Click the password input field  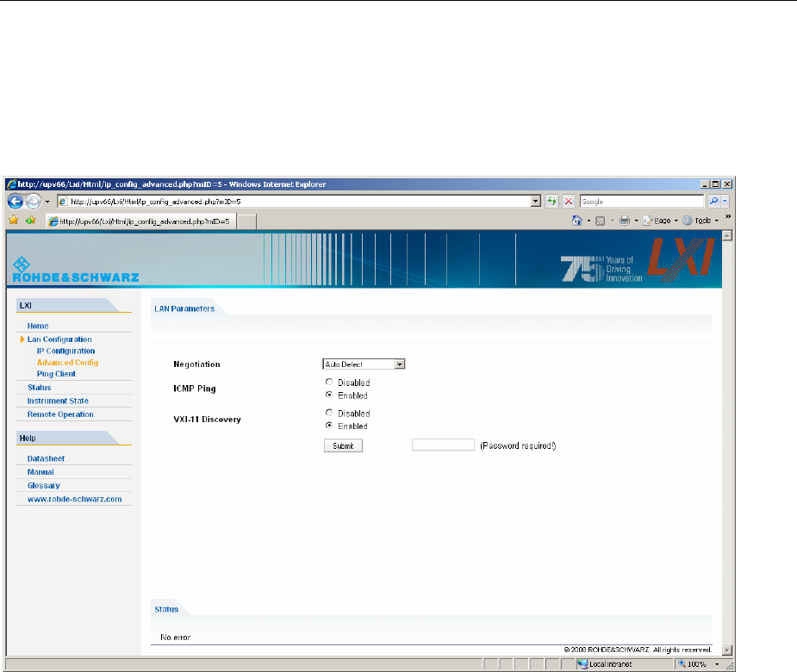[x=443, y=445]
